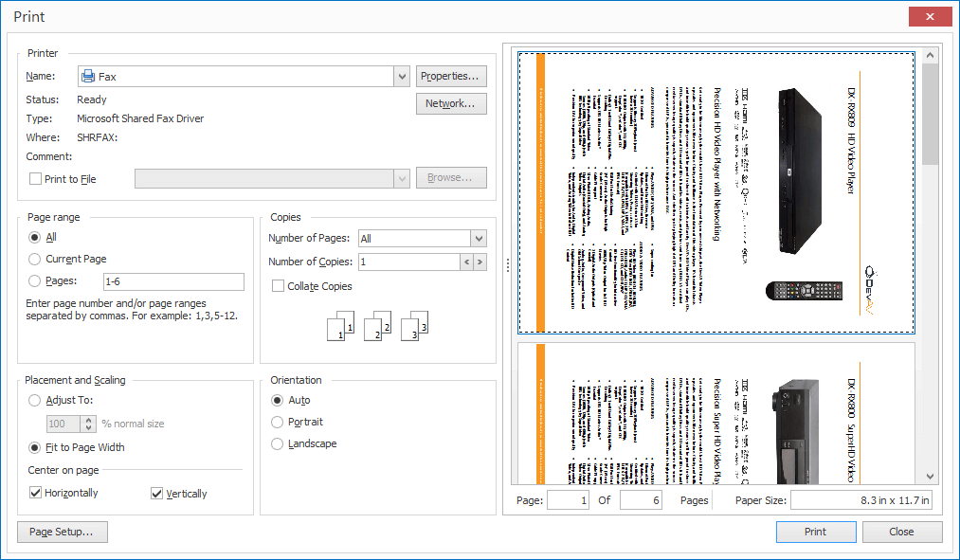Click scroll down arrow in preview pane
This screenshot has width=960, height=560.
coord(930,476)
